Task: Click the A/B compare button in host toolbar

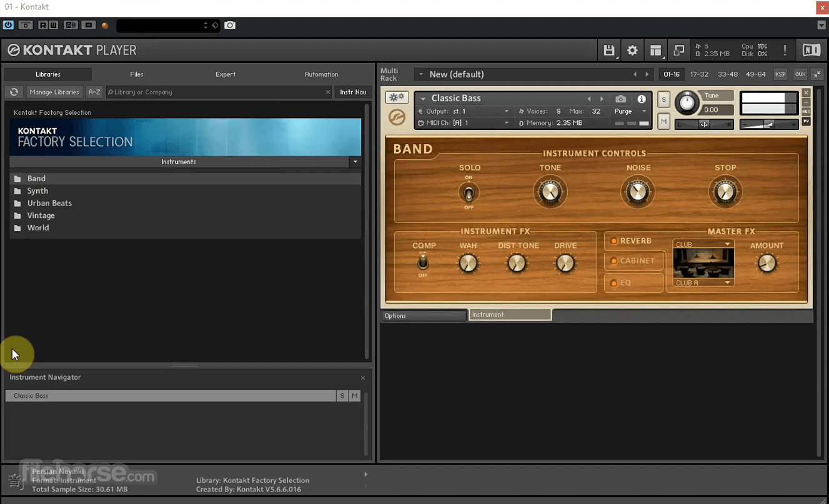Action: tap(71, 25)
